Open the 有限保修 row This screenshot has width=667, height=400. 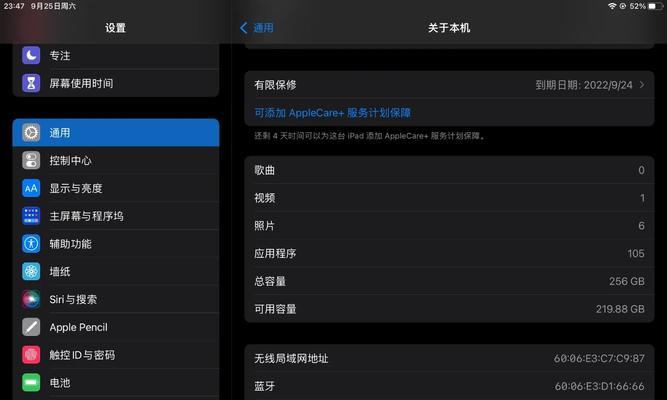(449, 85)
